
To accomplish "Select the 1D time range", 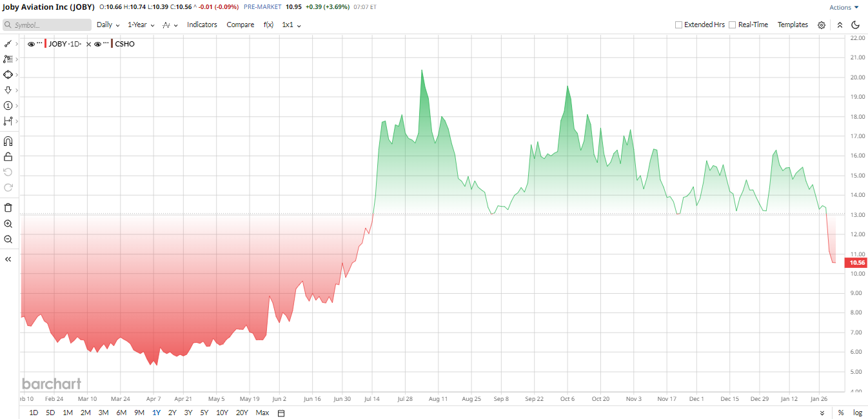I will (34, 413).
